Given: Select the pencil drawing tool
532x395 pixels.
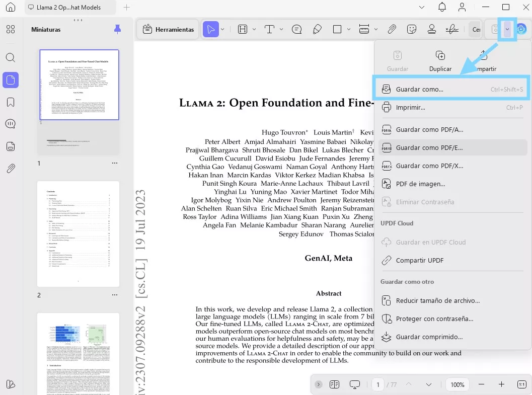Looking at the screenshot, I should [317, 30].
